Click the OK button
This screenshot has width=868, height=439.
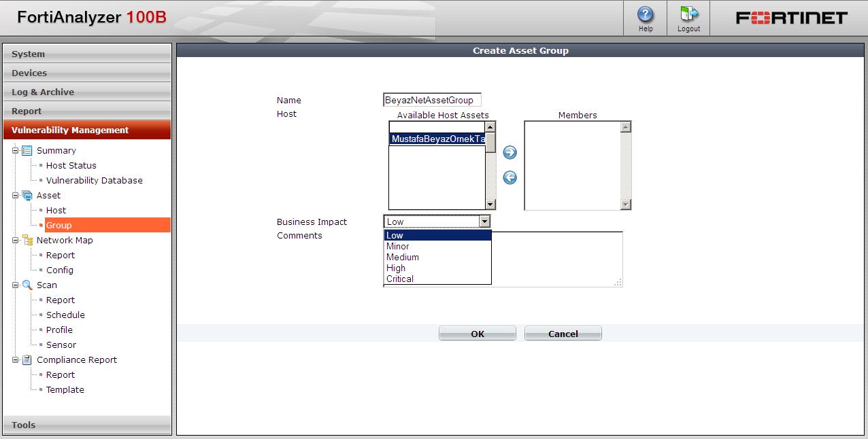click(x=478, y=334)
